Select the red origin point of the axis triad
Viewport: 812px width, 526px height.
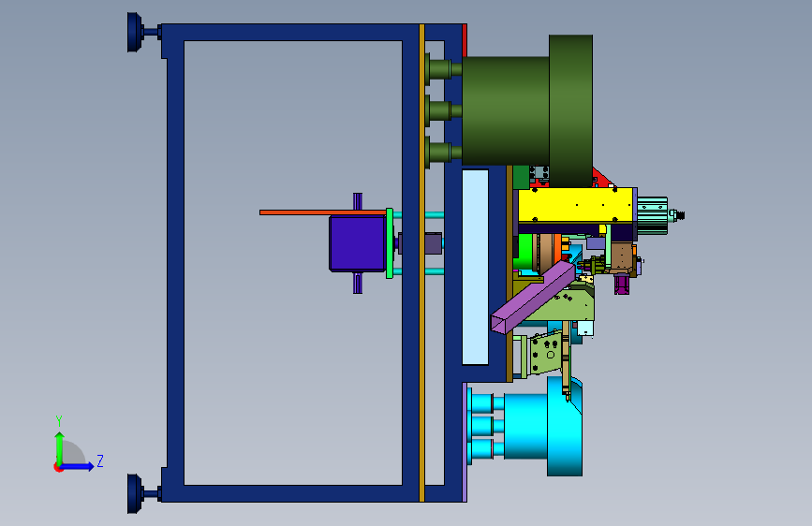[x=57, y=467]
